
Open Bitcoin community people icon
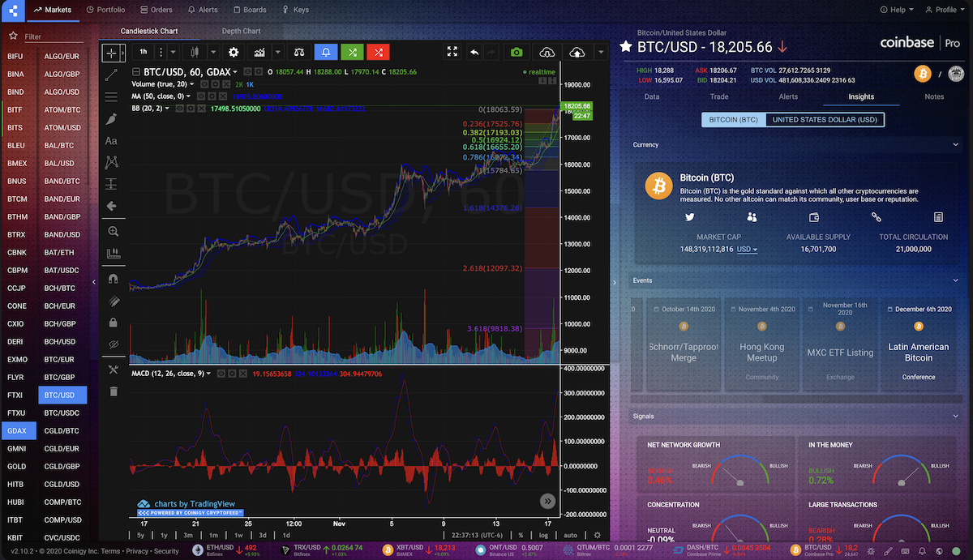click(752, 217)
